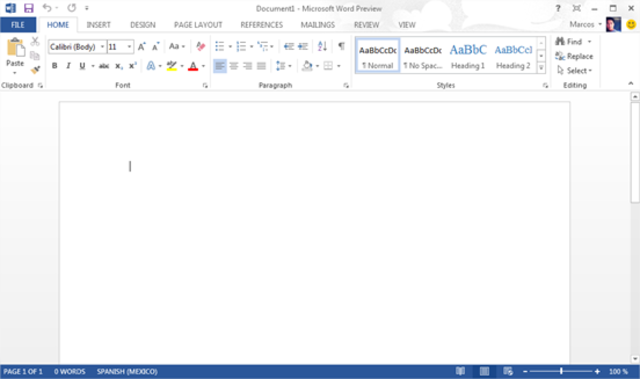The height and width of the screenshot is (379, 640).
Task: Select the Format Painter brush
Action: (35, 70)
